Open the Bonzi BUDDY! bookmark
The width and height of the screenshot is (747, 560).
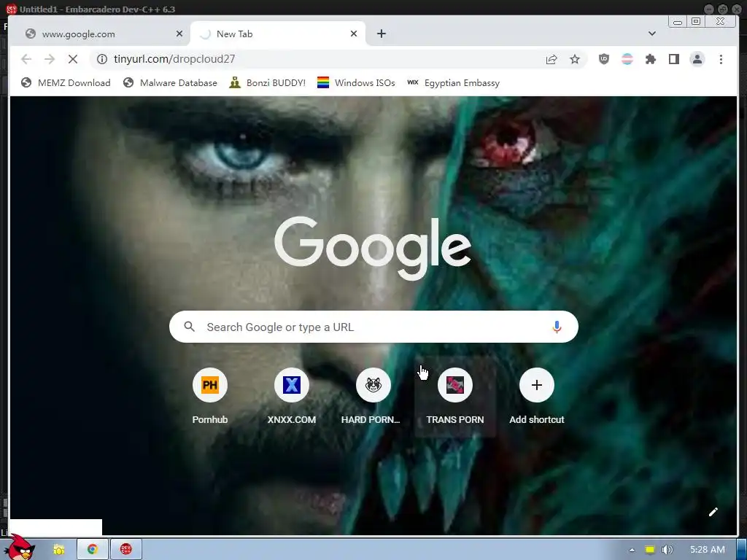point(267,83)
